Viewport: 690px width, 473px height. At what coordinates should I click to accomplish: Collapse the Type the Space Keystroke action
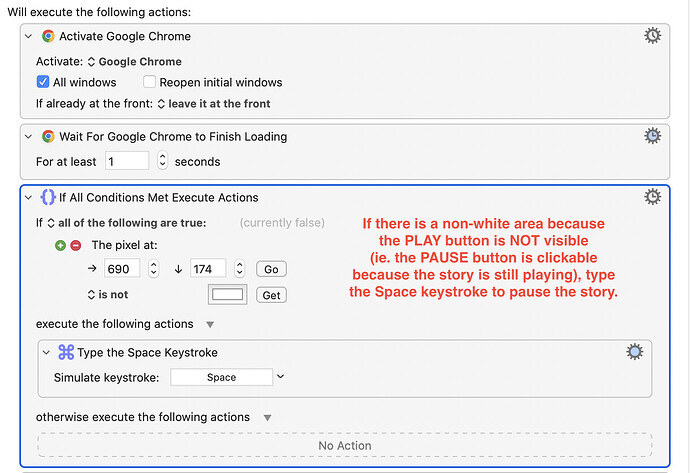click(46, 352)
